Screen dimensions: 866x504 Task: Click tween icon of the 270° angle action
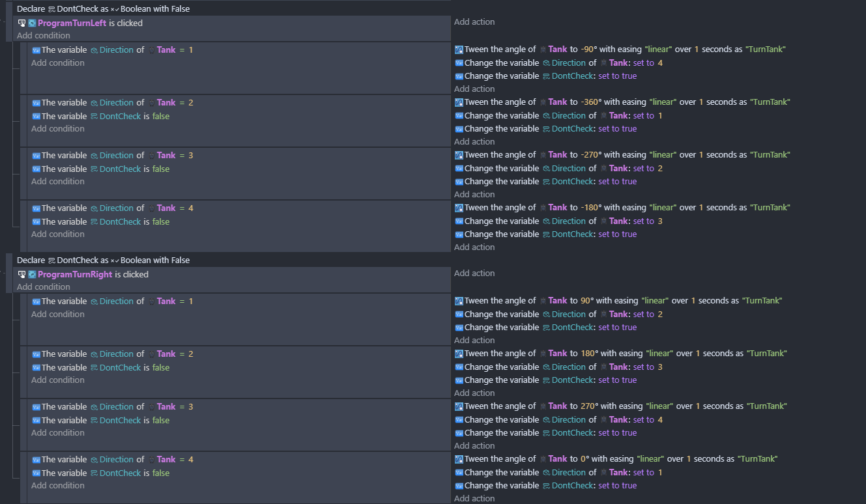click(459, 406)
